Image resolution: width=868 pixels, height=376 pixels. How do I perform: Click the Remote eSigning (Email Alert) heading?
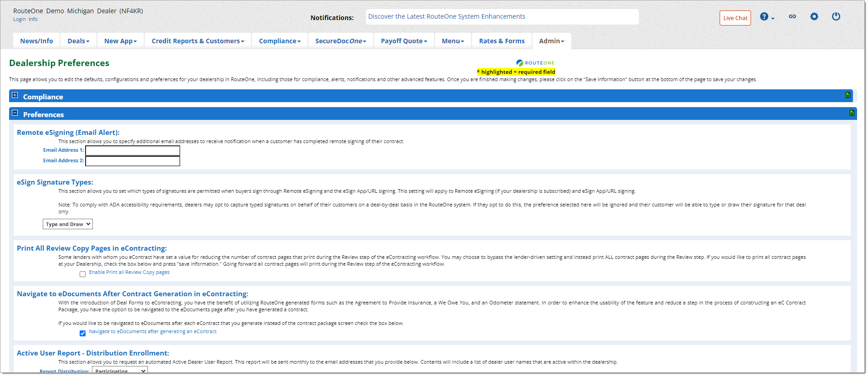[68, 133]
